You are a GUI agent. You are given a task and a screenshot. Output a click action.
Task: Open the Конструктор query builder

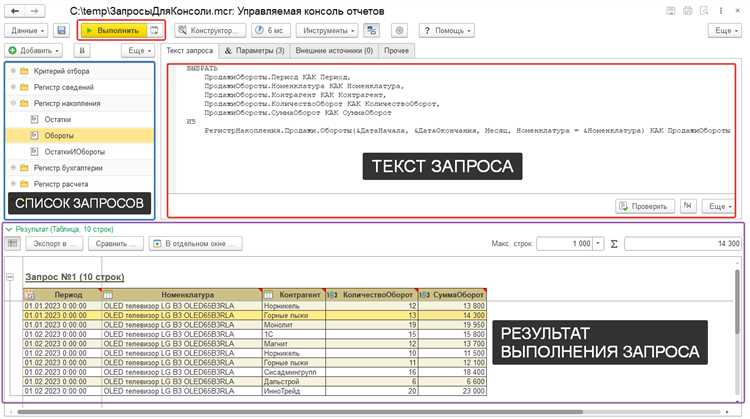click(210, 30)
